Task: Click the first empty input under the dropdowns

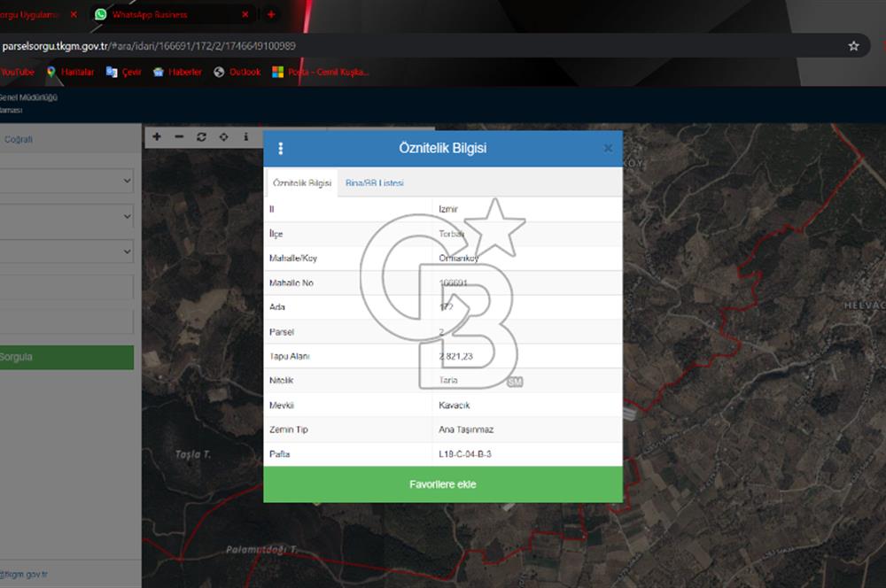Action: pyautogui.click(x=66, y=286)
